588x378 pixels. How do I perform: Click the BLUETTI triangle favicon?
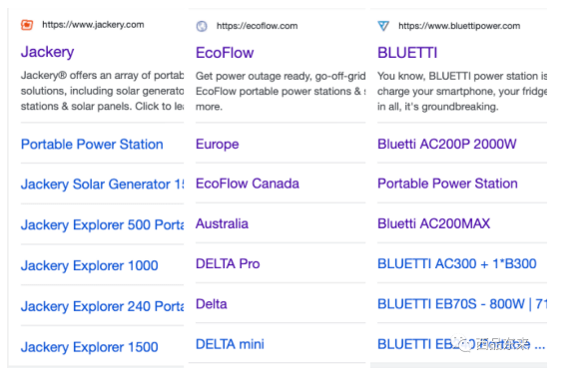tap(383, 26)
